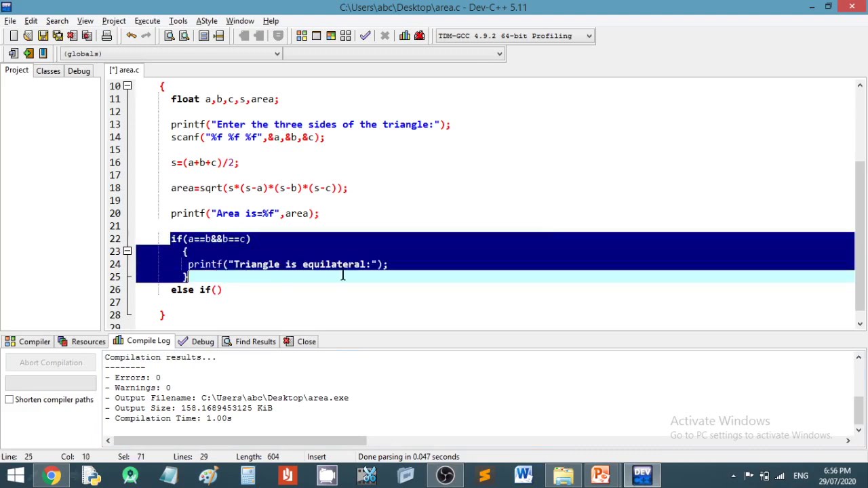Switch to the Classes side tab
Image resolution: width=868 pixels, height=488 pixels.
coord(48,71)
